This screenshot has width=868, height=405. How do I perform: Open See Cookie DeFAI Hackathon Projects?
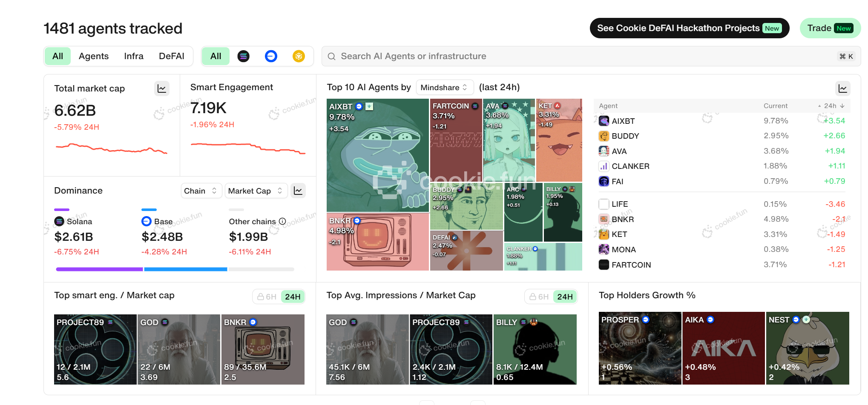pyautogui.click(x=689, y=28)
